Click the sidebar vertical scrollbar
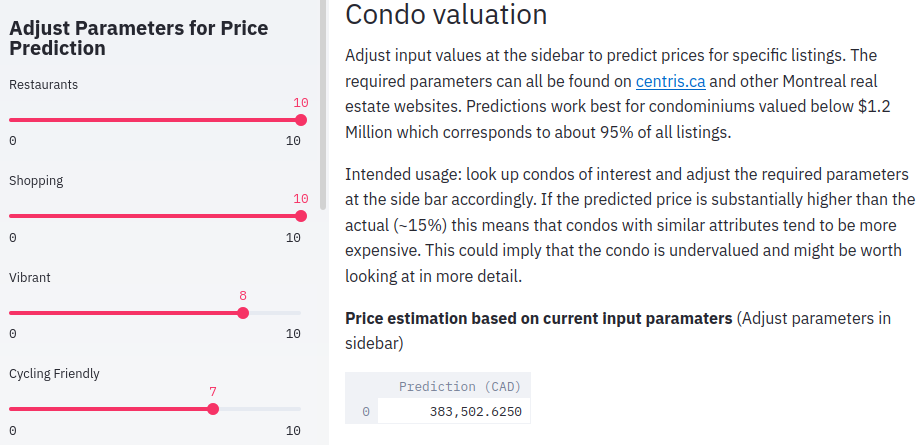Image resolution: width=919 pixels, height=445 pixels. pyautogui.click(x=322, y=100)
